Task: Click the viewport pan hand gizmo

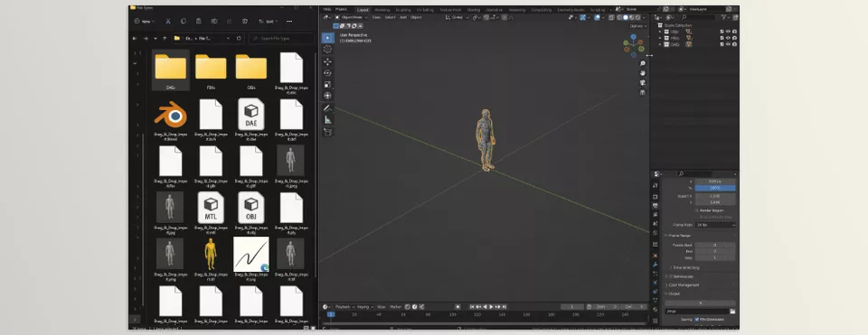Action: click(x=643, y=73)
